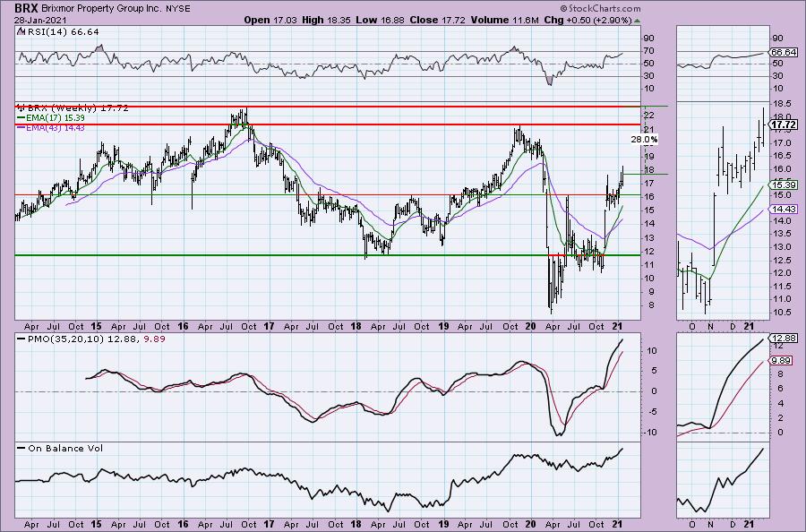This screenshot has width=806, height=532.
Task: Click the 15.39 EMA tag on right axis
Action: point(785,184)
